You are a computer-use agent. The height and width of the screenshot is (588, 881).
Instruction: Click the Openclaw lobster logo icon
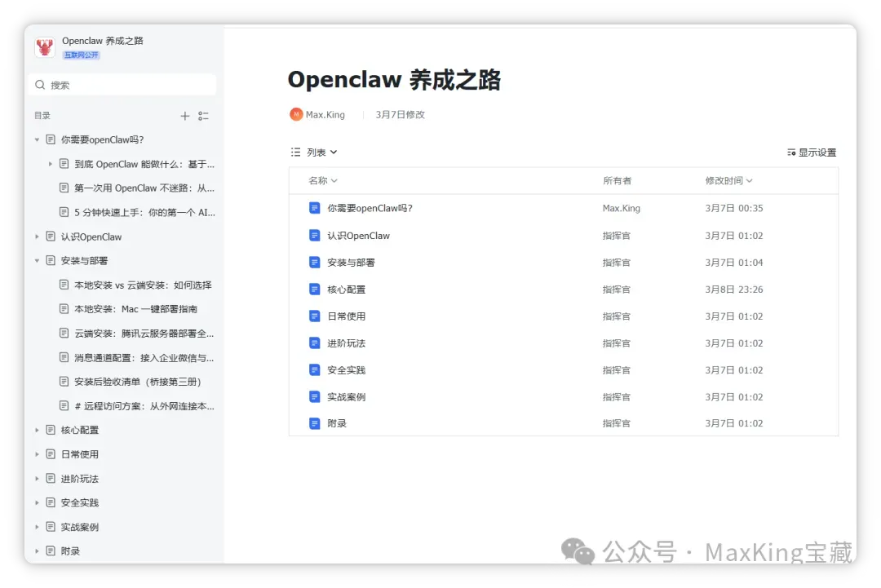[x=44, y=46]
